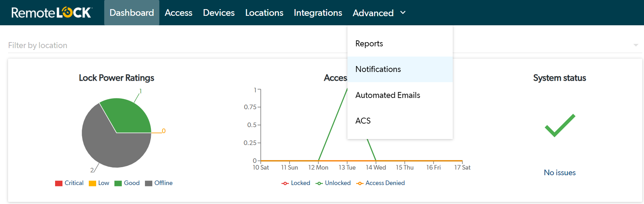Toggle the Good legend green swatch
Viewport: 644px width, 204px height.
118,183
